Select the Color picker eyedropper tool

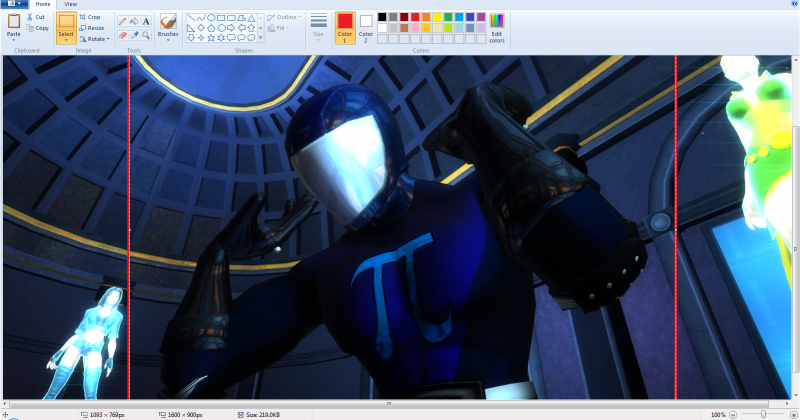[134, 35]
